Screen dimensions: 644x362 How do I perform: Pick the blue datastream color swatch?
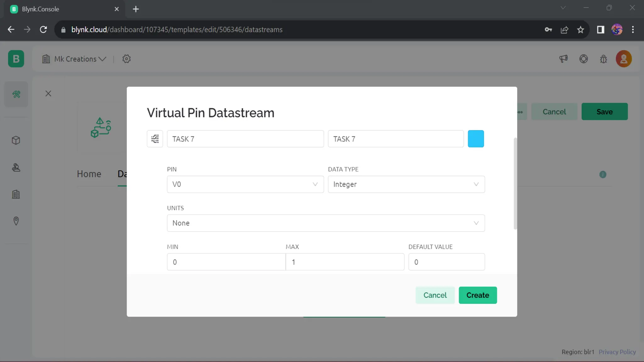click(x=475, y=139)
